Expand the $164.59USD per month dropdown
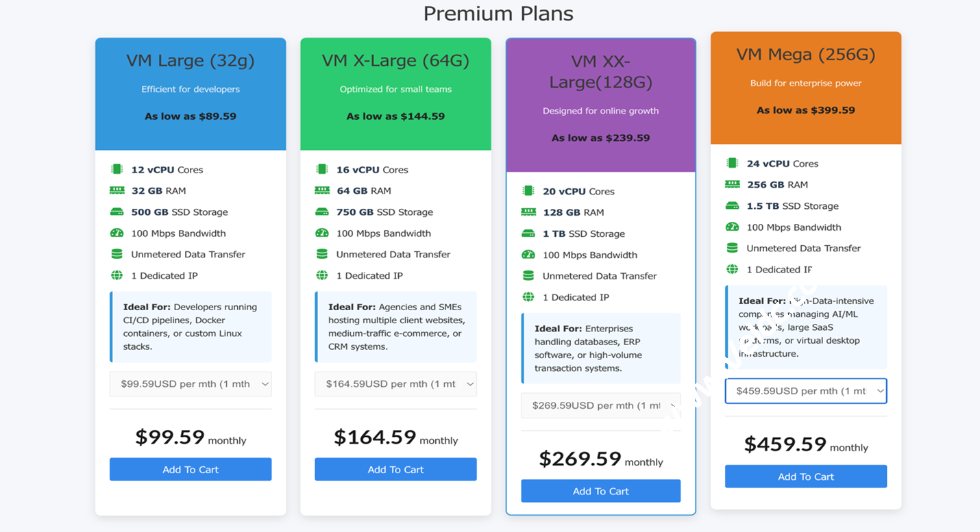Screen dimensions: 980x532 (x=395, y=384)
